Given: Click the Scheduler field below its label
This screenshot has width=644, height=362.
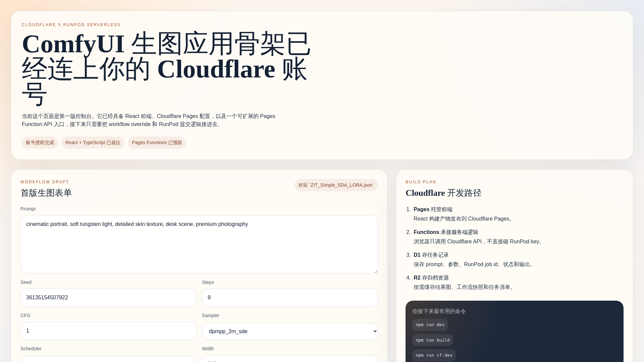Looking at the screenshot, I should tap(108, 359).
